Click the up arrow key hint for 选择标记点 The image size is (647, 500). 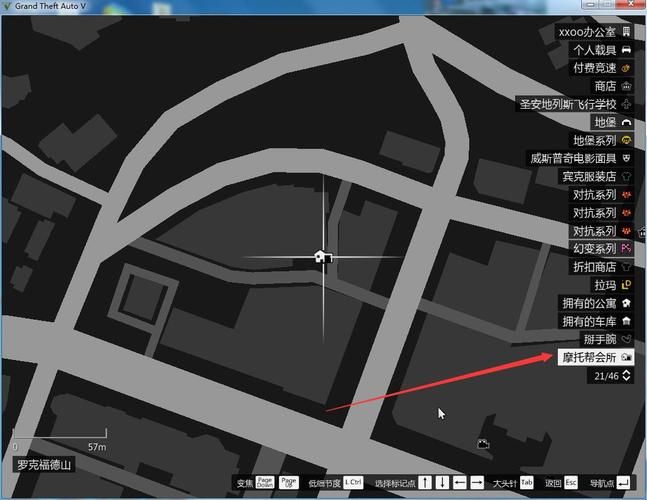(x=425, y=482)
